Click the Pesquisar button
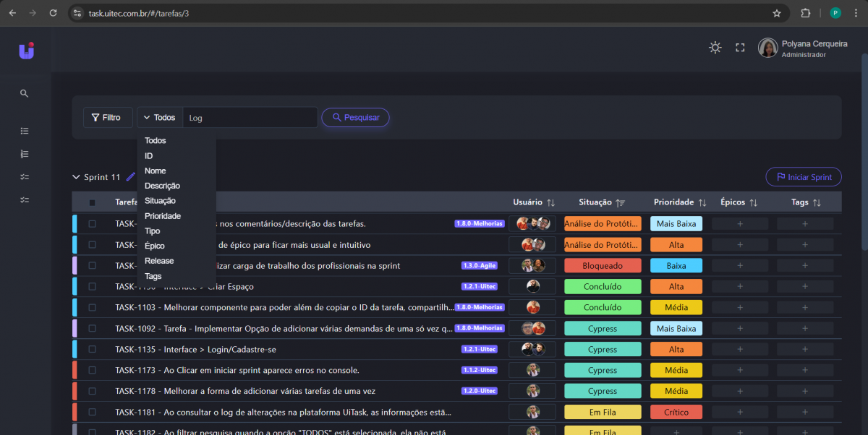The image size is (868, 435). (355, 118)
